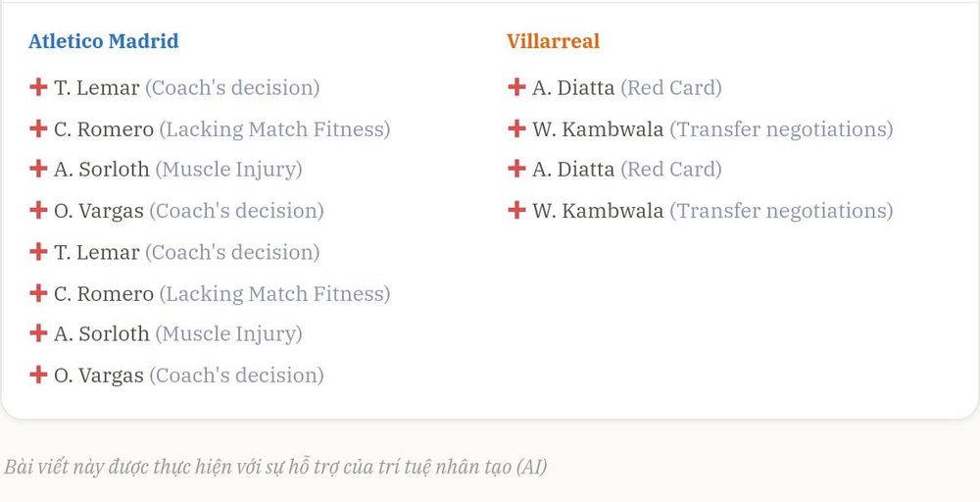Click red cross icon beside first A. Diatta
The width and height of the screenshot is (980, 502).
click(x=516, y=87)
